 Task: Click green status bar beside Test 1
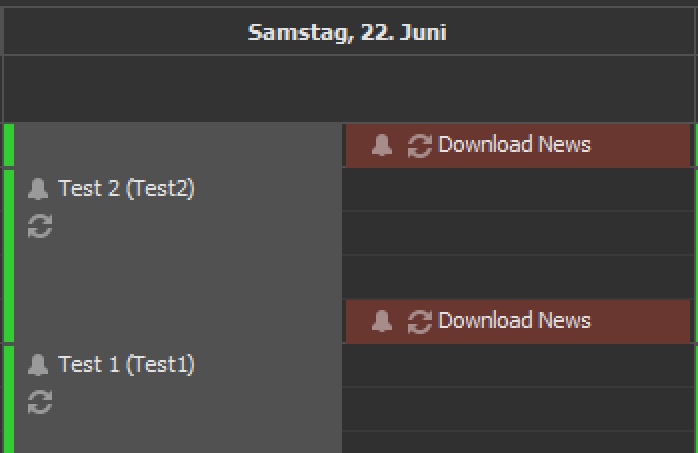9,400
